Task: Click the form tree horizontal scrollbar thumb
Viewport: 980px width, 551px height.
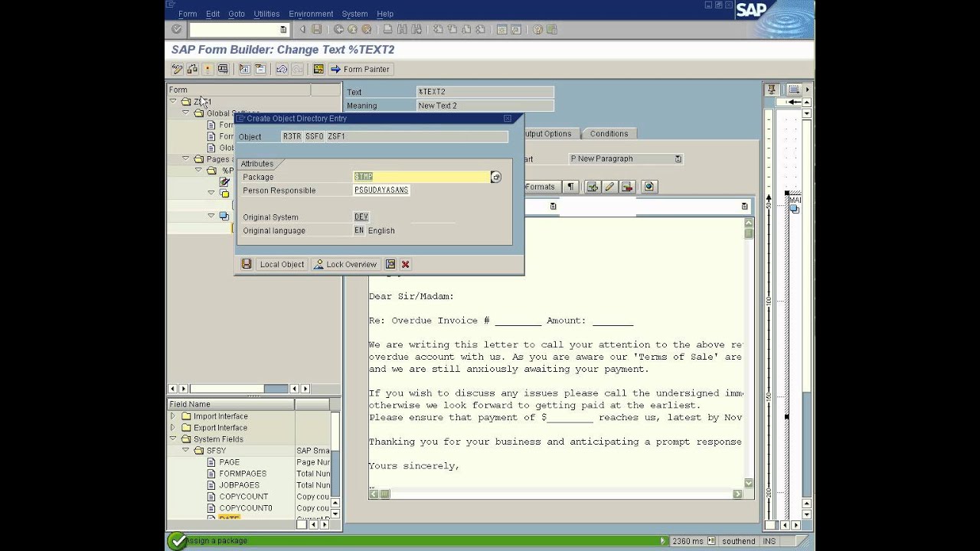Action: click(227, 389)
